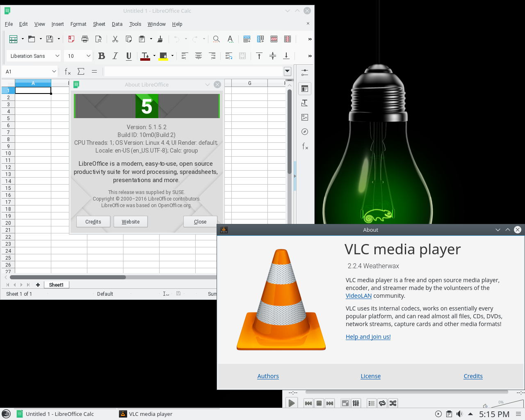525x420 pixels.
Task: Toggle VLC fullscreen button
Action: tap(345, 403)
